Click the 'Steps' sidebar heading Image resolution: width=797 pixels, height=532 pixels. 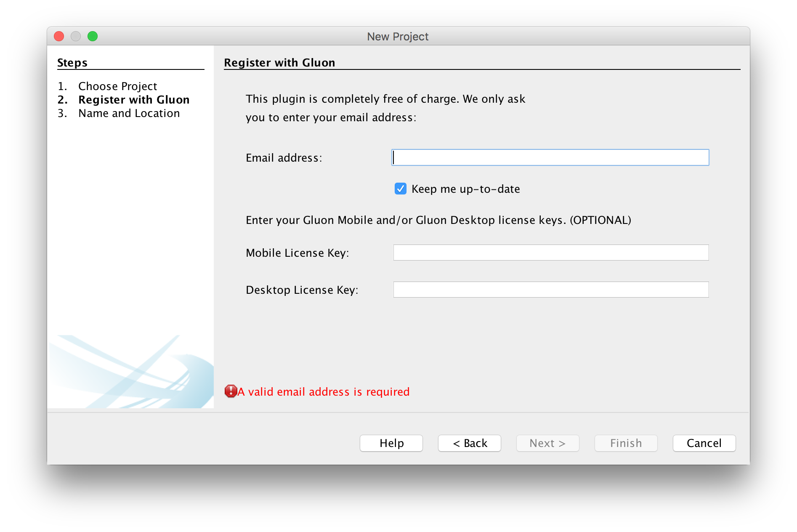point(72,63)
